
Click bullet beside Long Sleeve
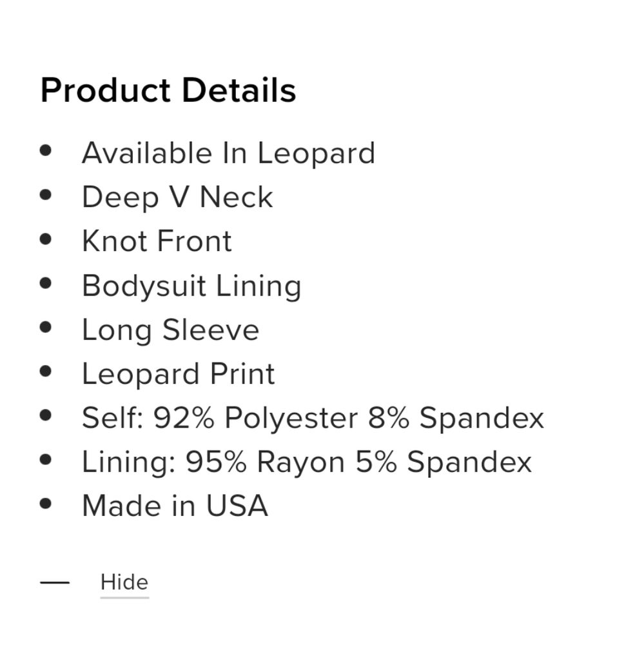46,327
